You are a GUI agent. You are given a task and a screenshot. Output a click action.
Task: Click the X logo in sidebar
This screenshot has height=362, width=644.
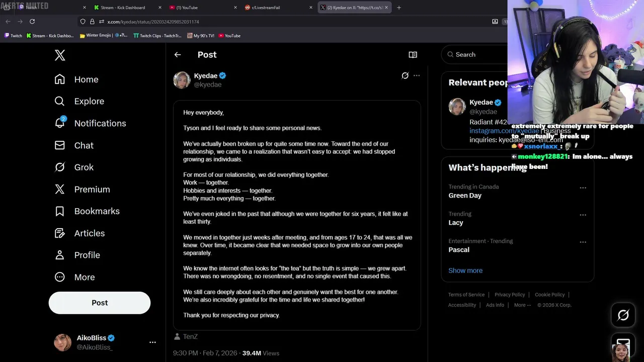pyautogui.click(x=60, y=55)
